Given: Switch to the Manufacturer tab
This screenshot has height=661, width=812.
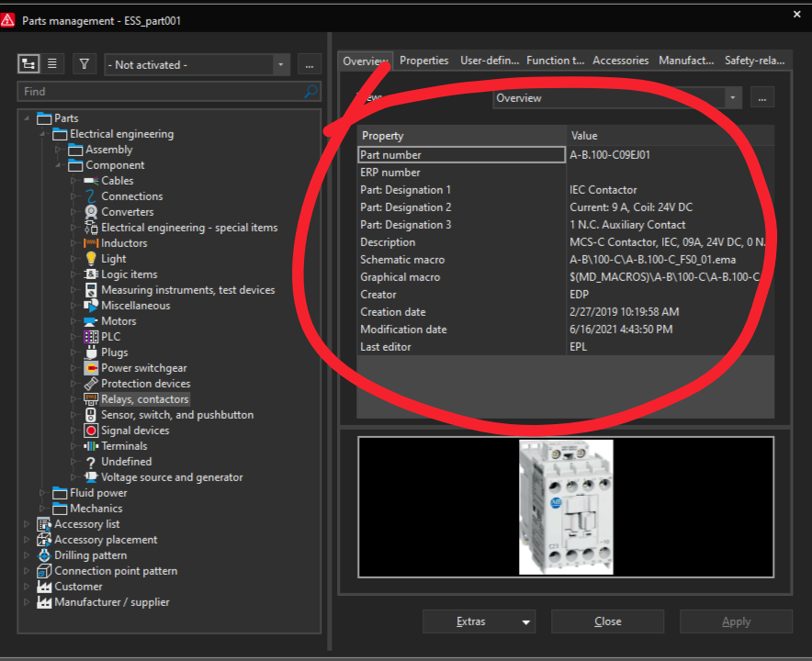Looking at the screenshot, I should pyautogui.click(x=686, y=61).
